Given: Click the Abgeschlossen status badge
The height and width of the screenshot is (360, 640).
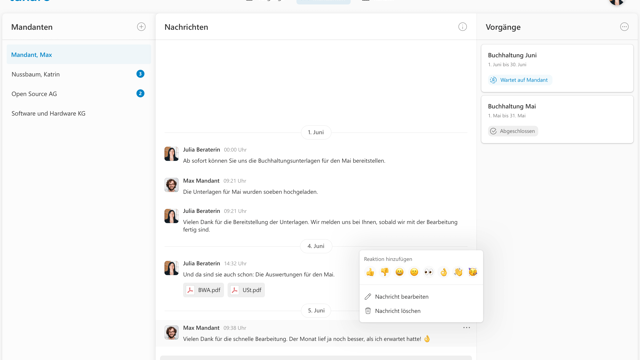Looking at the screenshot, I should [513, 131].
